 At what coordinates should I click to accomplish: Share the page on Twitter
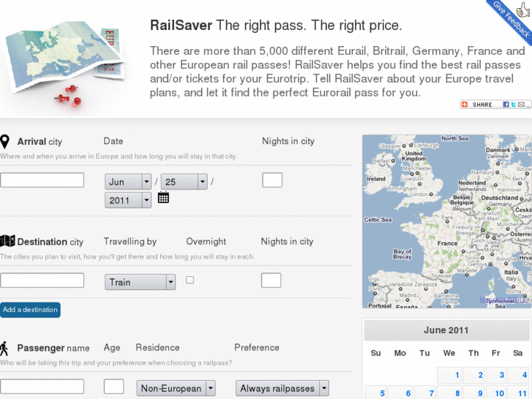pyautogui.click(x=513, y=105)
